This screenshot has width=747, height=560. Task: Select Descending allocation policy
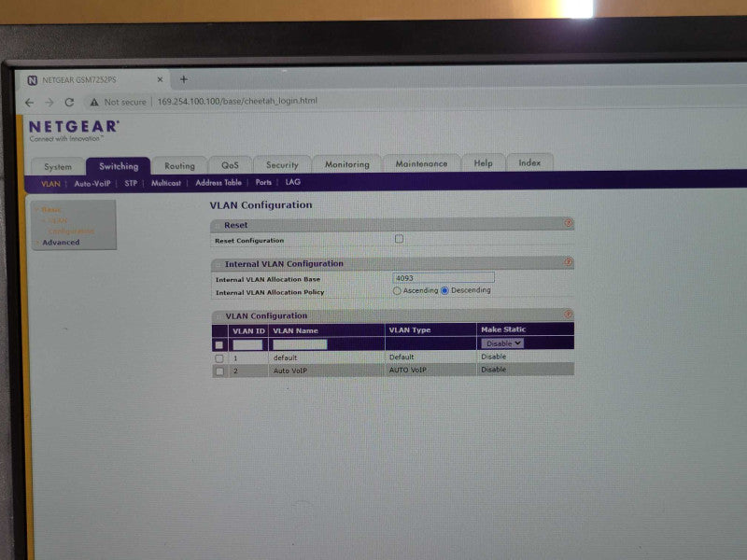444,290
